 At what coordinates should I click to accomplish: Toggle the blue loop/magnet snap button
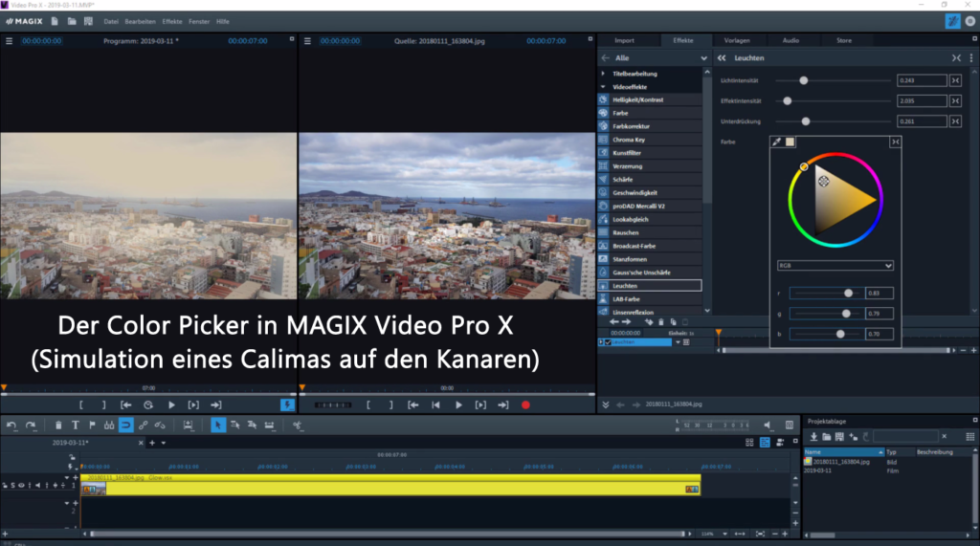tap(125, 426)
